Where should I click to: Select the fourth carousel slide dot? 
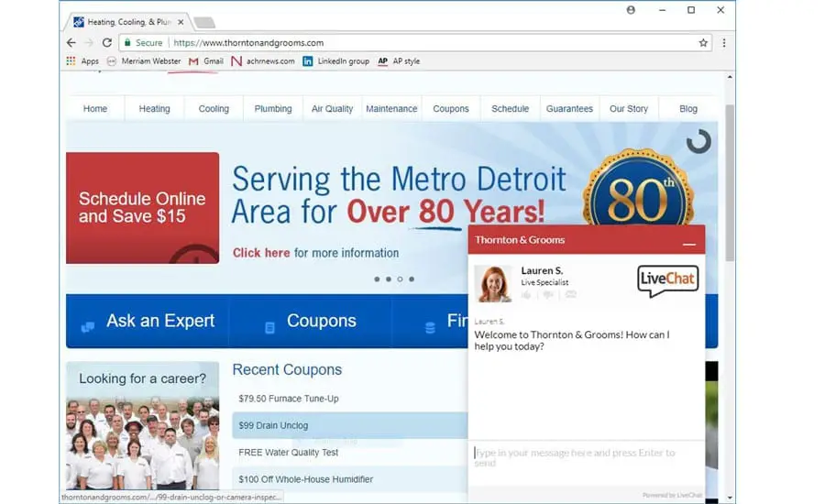[x=412, y=279]
